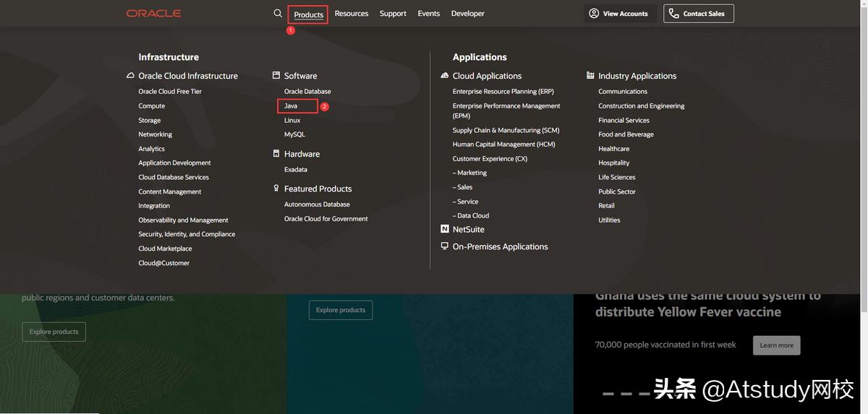Screen dimensions: 868x414
Task: Open the Resources menu
Action: click(352, 14)
